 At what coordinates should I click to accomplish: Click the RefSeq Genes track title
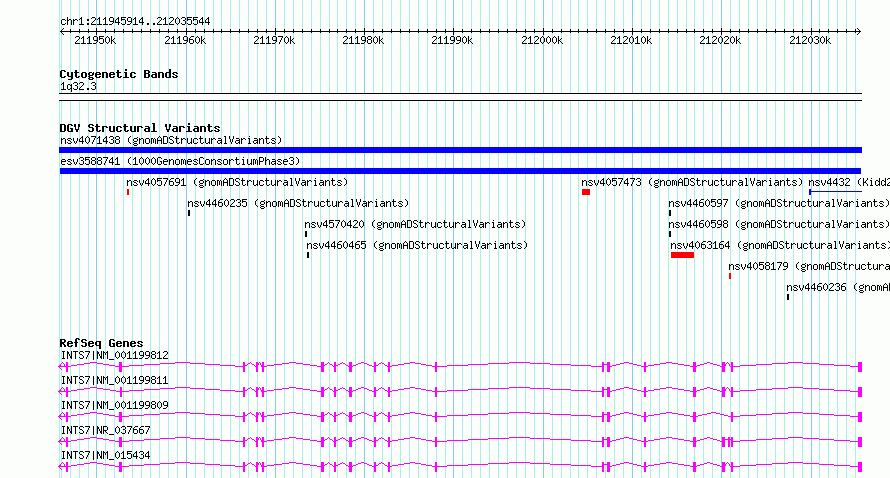(101, 343)
